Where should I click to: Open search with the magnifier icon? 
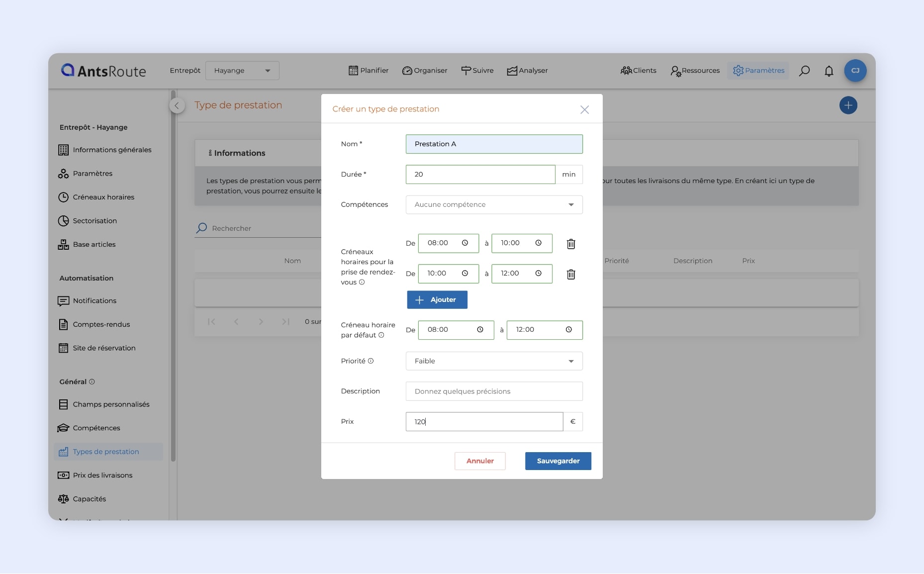[x=804, y=71]
